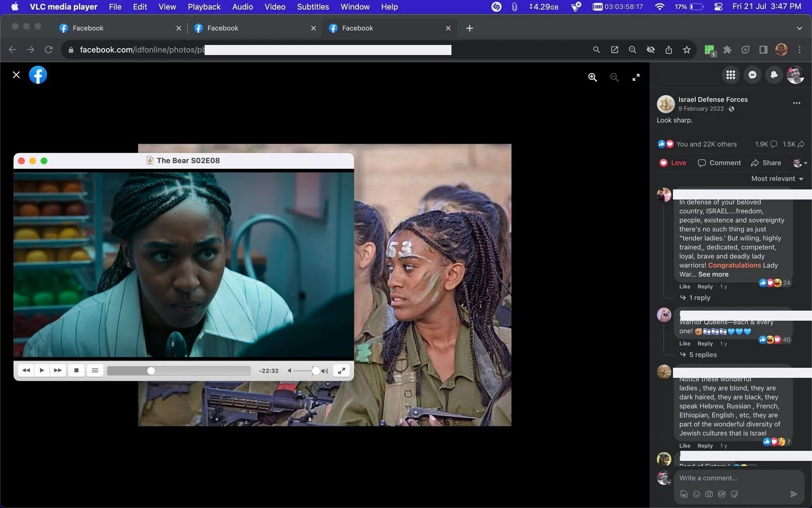This screenshot has height=508, width=812.
Task: Close the third Facebook tab
Action: 448,28
